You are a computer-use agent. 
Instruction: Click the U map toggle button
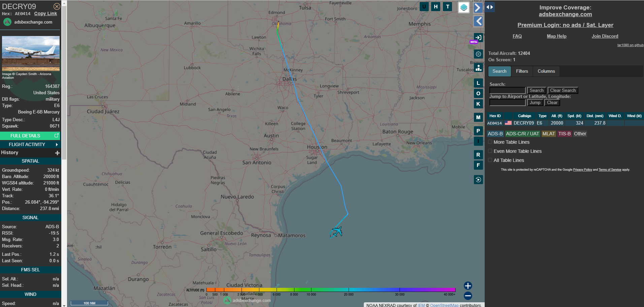pyautogui.click(x=424, y=6)
